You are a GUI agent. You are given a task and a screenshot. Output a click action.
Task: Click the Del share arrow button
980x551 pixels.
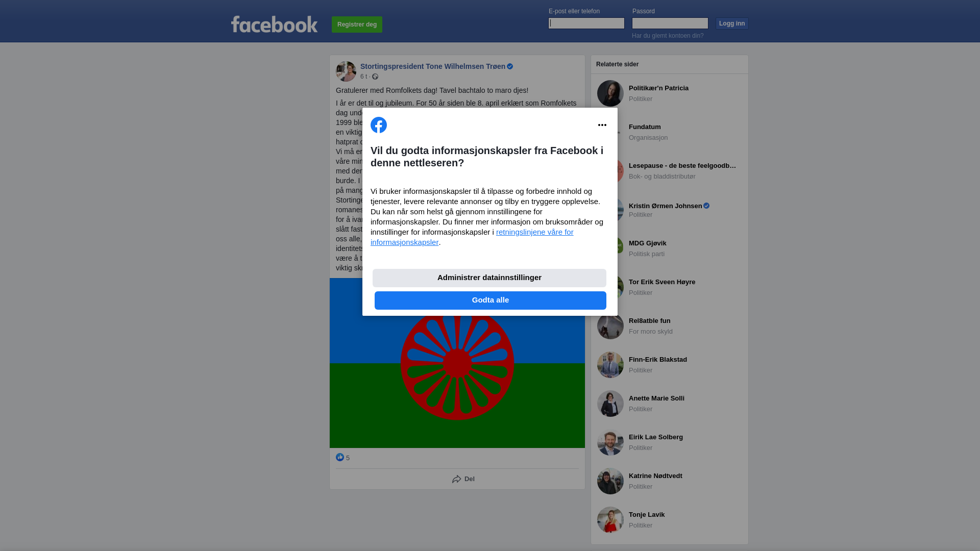point(463,479)
